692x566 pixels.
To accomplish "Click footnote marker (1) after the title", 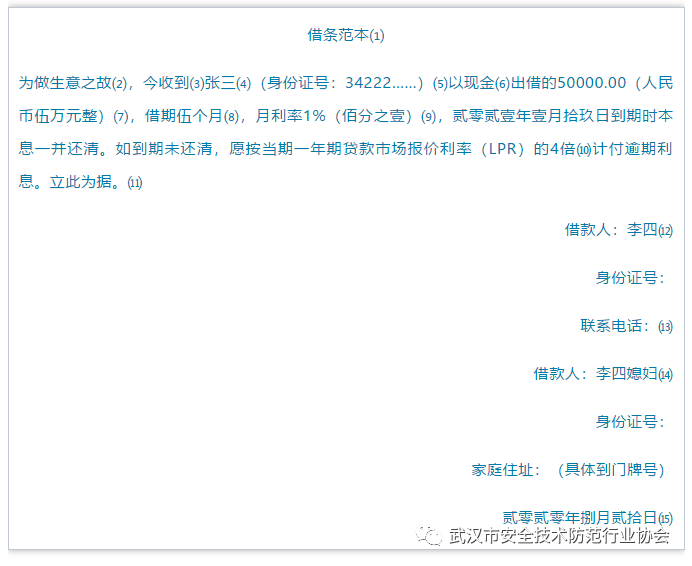I will pyautogui.click(x=377, y=36).
